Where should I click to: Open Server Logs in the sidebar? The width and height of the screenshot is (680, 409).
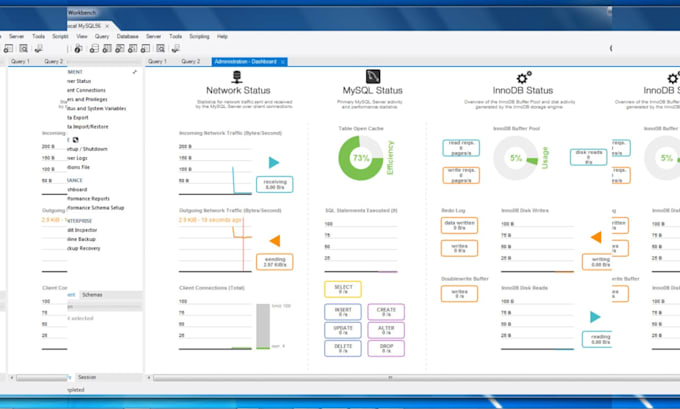coord(77,158)
